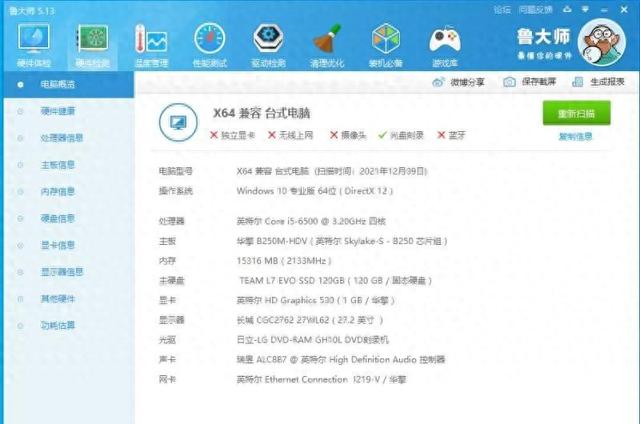
Task: Open the 清理优化 broom icon
Action: [327, 39]
